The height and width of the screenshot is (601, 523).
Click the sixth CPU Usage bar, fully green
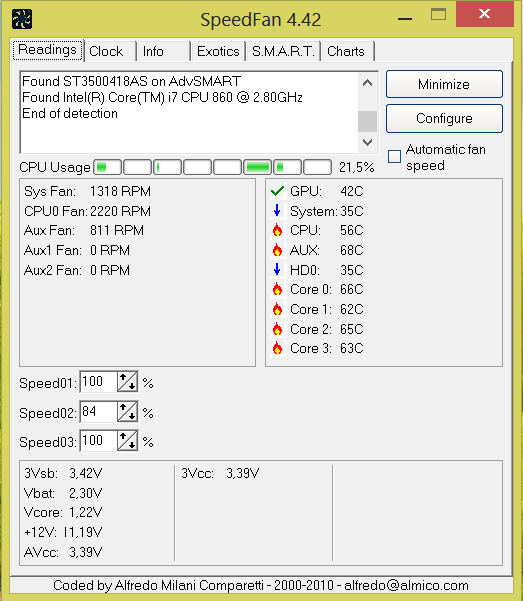(258, 167)
